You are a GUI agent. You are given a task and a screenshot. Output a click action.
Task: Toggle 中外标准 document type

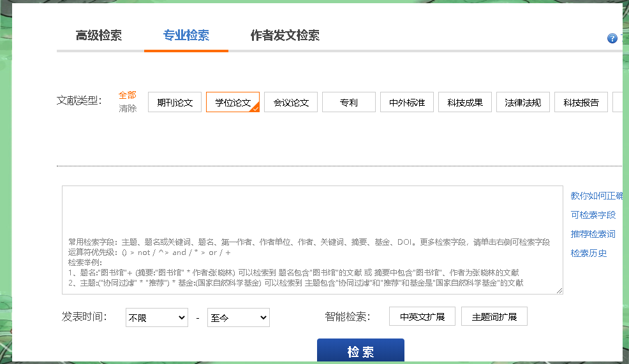coord(407,102)
